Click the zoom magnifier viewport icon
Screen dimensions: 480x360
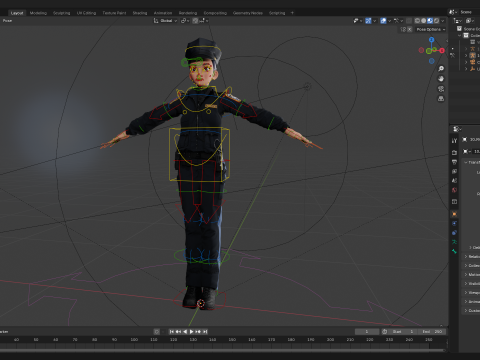pyautogui.click(x=441, y=69)
